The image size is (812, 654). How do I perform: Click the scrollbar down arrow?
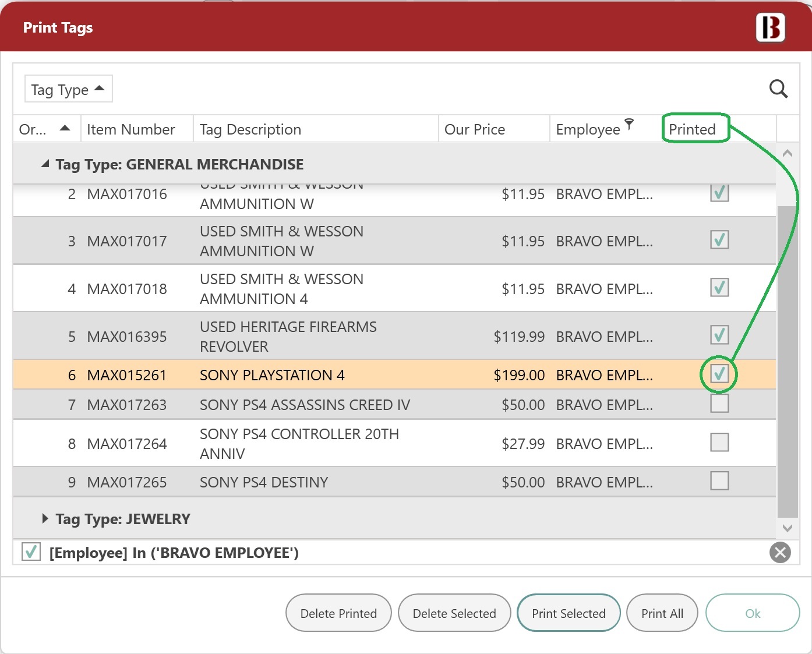(x=788, y=528)
